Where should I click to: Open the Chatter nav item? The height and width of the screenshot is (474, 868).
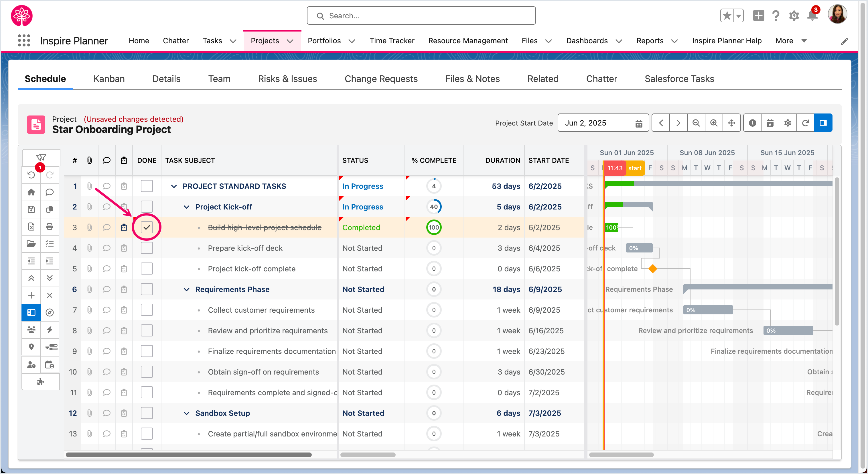pos(176,40)
